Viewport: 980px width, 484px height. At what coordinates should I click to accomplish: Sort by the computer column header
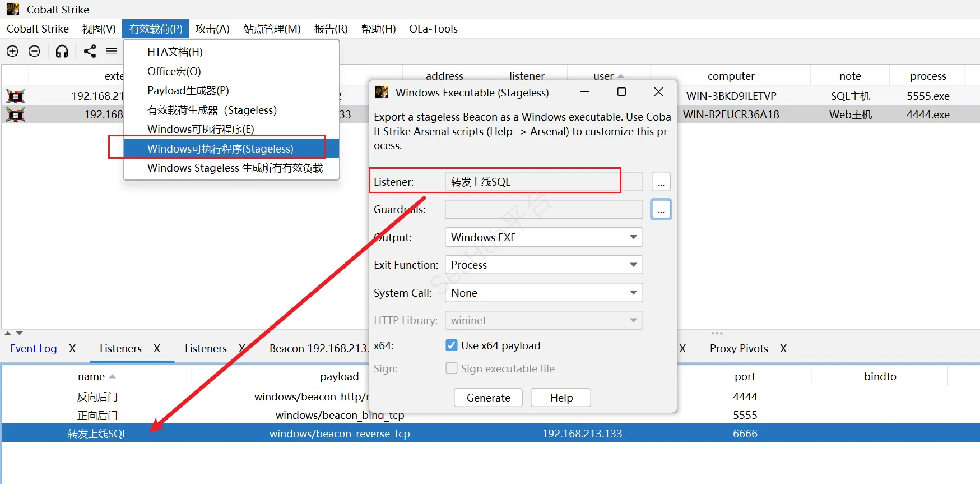click(731, 76)
